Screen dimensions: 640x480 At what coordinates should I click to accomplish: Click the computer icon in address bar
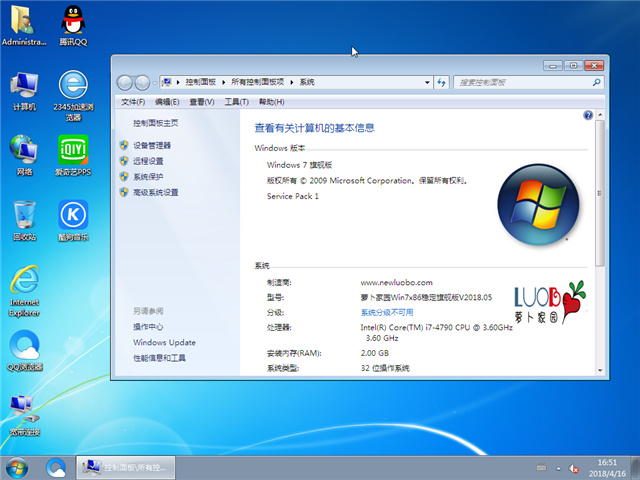(167, 82)
